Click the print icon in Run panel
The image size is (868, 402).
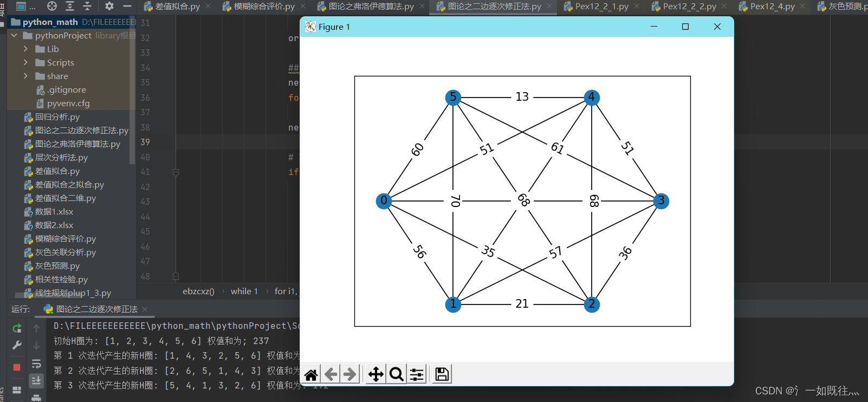coord(36,398)
